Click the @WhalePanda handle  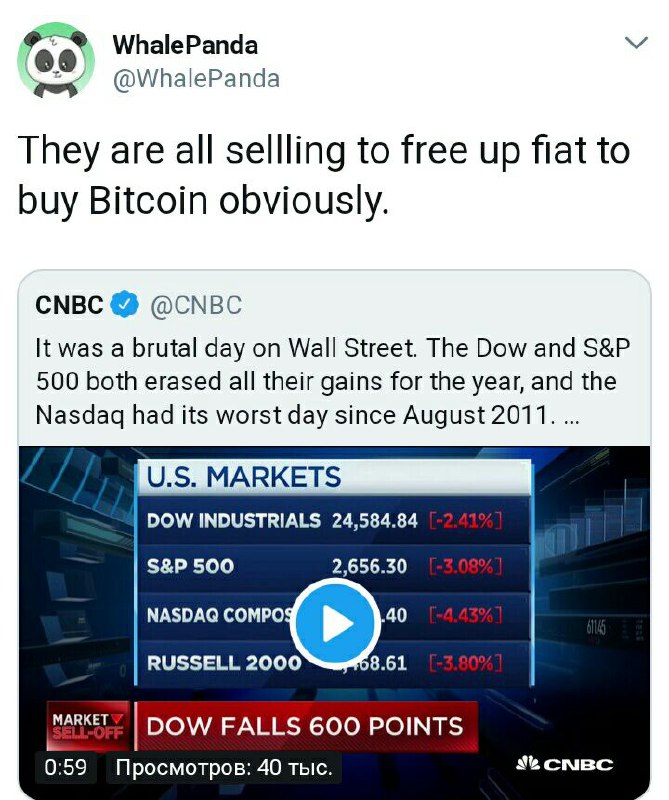point(196,78)
